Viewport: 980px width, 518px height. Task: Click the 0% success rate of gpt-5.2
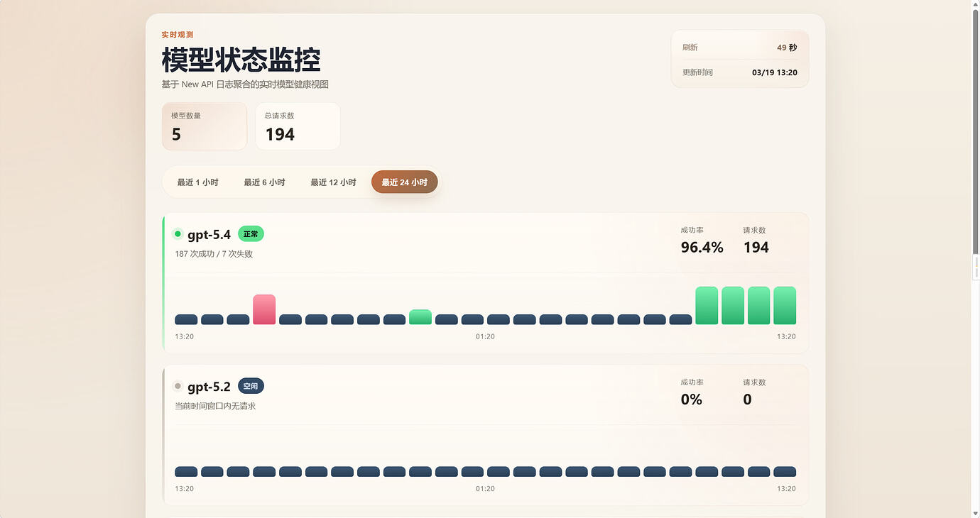coord(691,399)
